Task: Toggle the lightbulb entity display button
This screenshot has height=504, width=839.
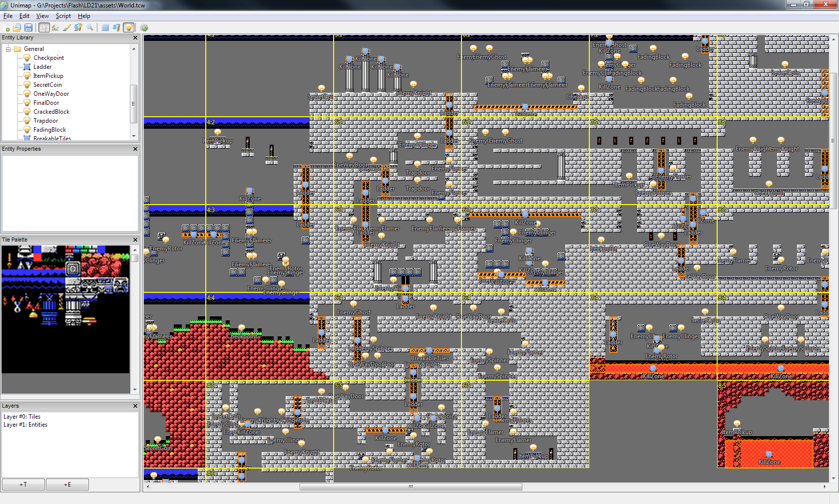Action: (x=129, y=28)
